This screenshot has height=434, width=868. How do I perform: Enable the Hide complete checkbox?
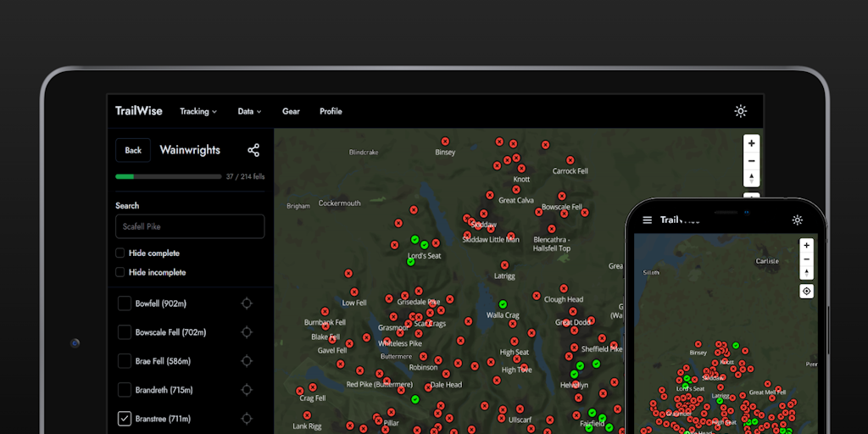[x=120, y=253]
